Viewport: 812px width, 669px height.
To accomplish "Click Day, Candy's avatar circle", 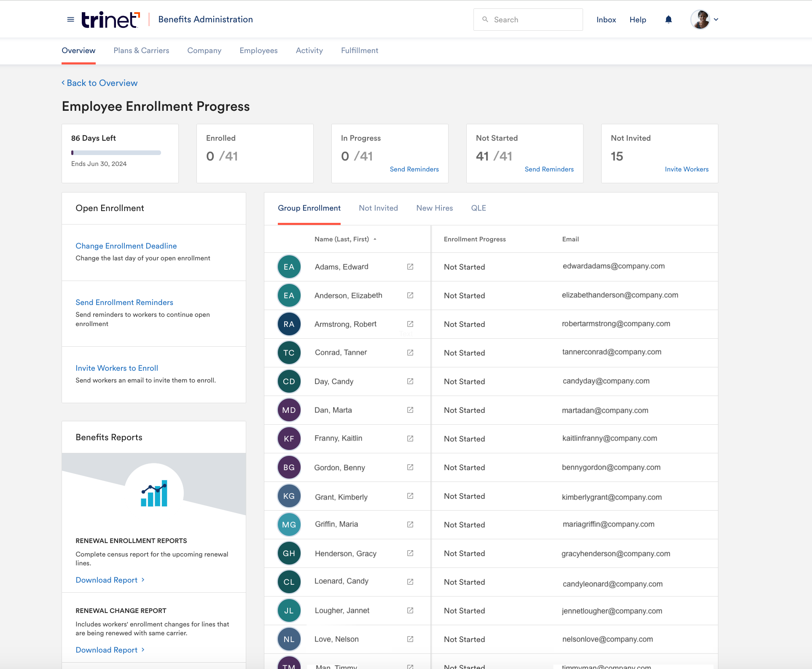I will [x=289, y=381].
